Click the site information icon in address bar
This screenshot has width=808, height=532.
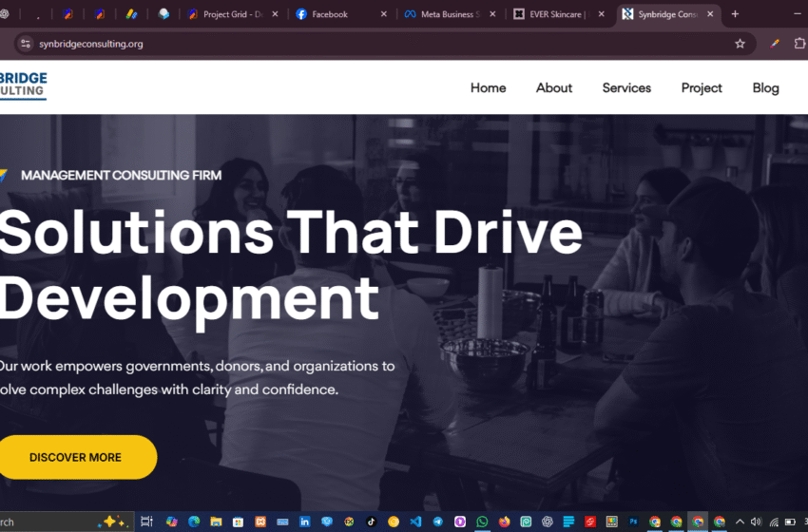coord(26,44)
